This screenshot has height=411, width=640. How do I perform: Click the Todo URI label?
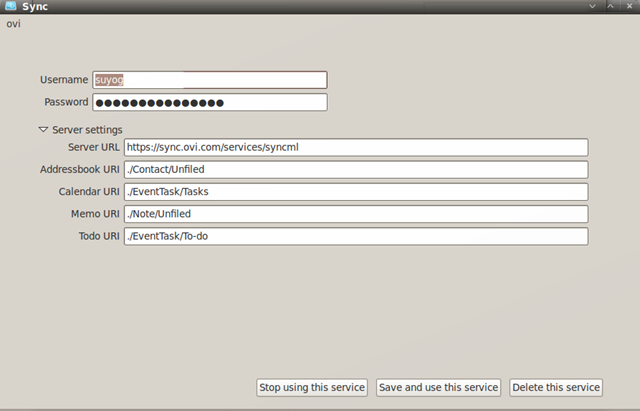99,236
